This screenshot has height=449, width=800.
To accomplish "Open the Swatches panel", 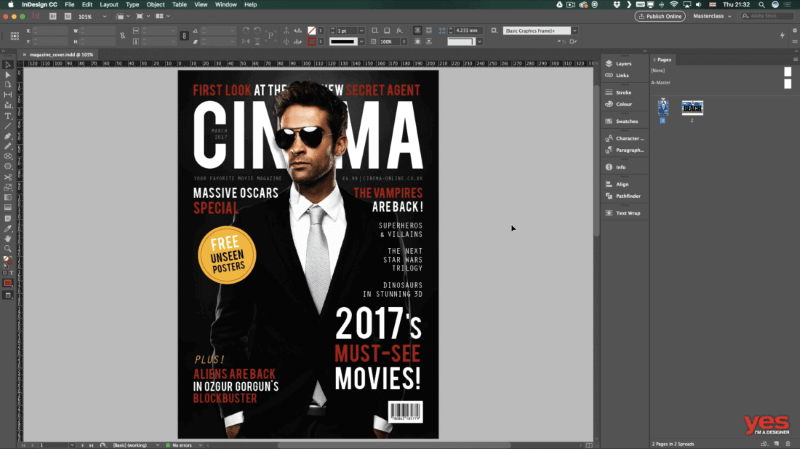I will [x=627, y=121].
